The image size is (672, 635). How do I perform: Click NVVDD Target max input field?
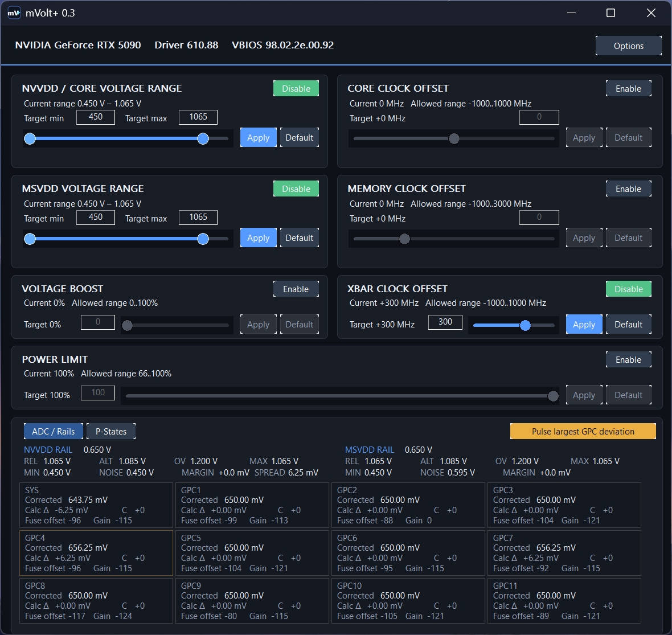198,117
